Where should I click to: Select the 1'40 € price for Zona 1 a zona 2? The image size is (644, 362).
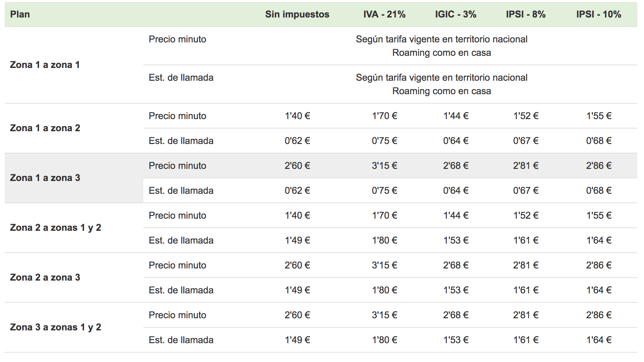tap(297, 116)
